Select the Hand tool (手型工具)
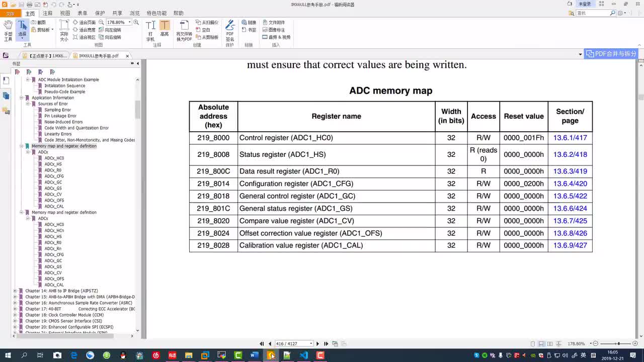 [8, 30]
